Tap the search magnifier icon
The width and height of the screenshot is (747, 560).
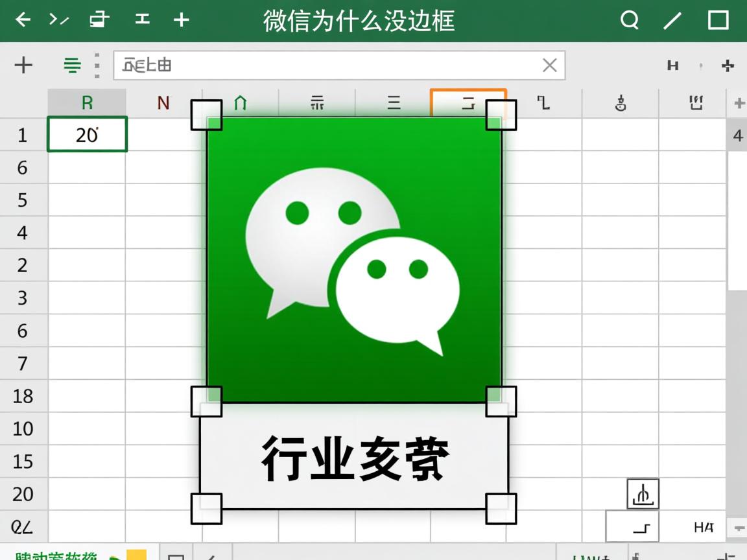pyautogui.click(x=630, y=20)
